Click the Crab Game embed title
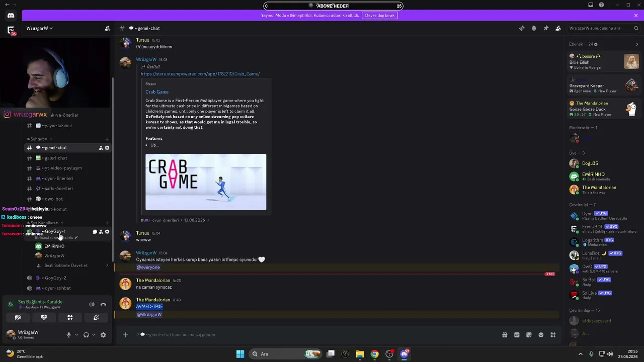Screen dimensions: 644x362 (x=157, y=92)
